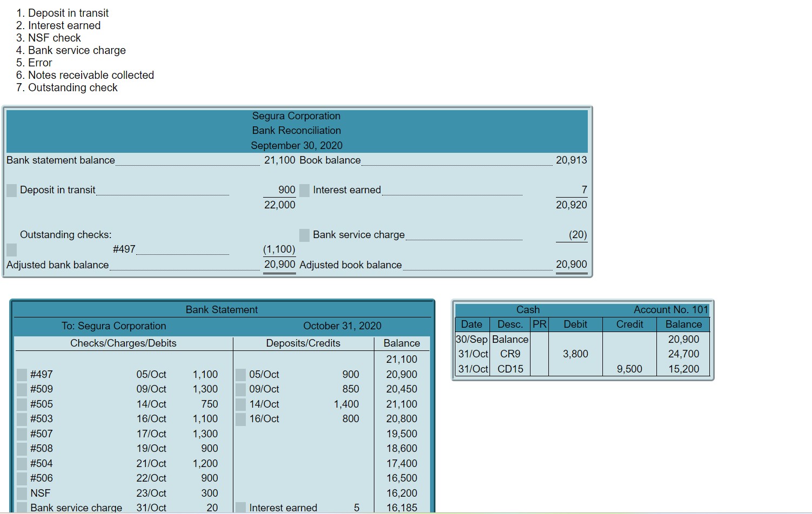Click the 750 amount for check #505
The height and width of the screenshot is (514, 812).
(210, 404)
